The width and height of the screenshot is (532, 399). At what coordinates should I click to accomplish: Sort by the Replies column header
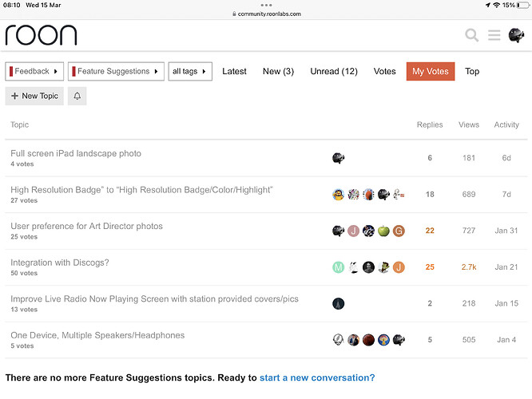(x=430, y=124)
